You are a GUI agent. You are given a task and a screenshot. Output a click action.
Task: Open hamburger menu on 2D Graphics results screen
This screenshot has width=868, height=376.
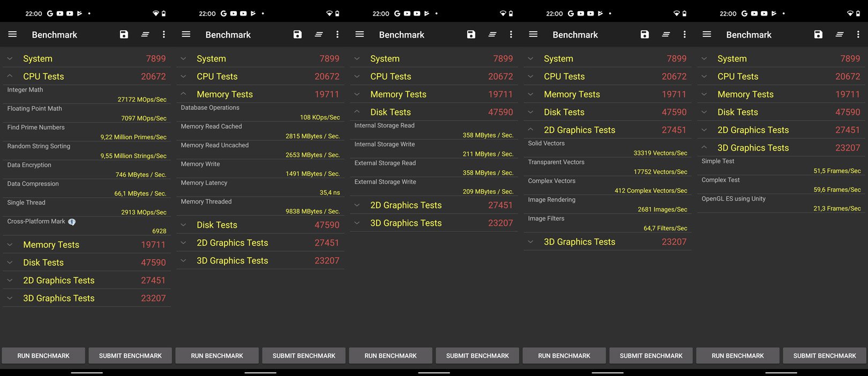pos(533,34)
